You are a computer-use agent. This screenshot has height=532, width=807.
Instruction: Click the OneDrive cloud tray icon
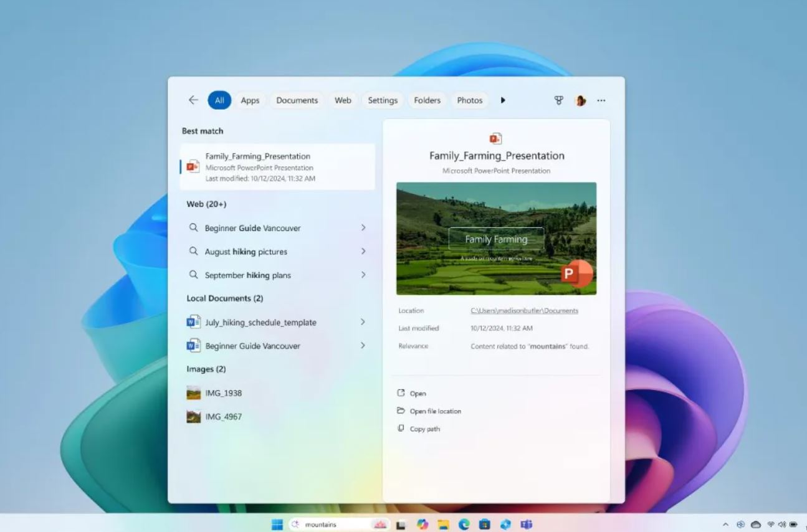coord(756,525)
